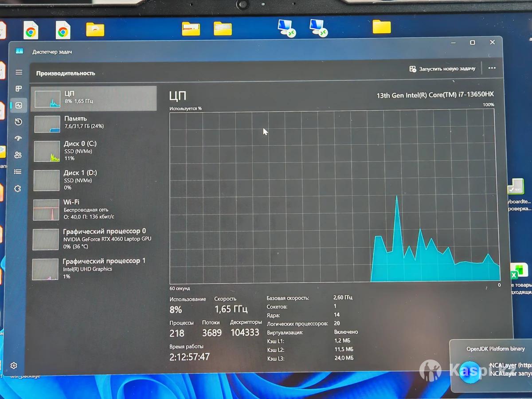Select Графический процессор 0 NVIDIA item
This screenshot has height=399, width=532.
coord(94,239)
